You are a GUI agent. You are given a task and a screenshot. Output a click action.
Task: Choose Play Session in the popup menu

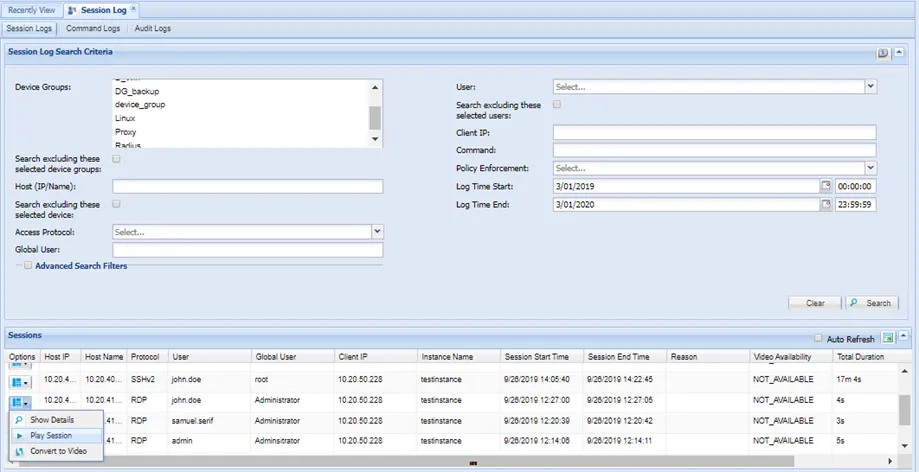pyautogui.click(x=51, y=436)
